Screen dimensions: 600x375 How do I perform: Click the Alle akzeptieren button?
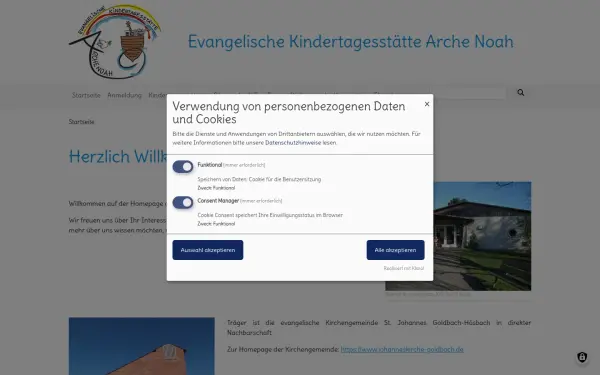pos(395,250)
